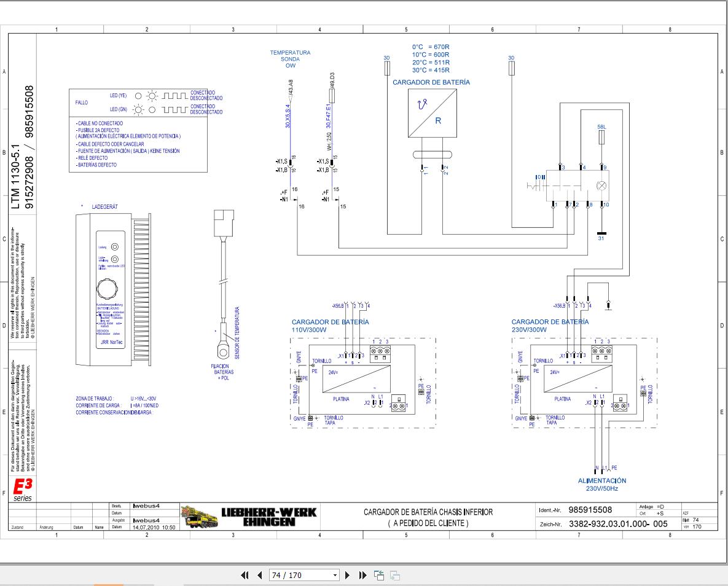Click the E3 series logo
This screenshot has width=728, height=586.
(22, 490)
